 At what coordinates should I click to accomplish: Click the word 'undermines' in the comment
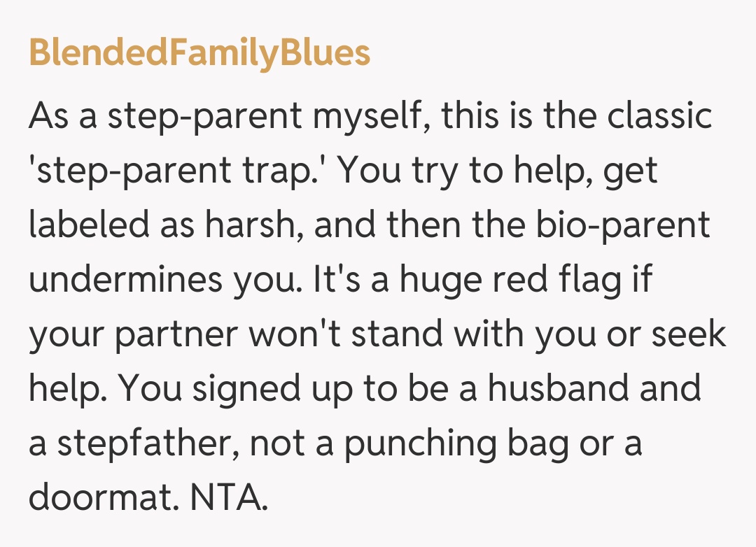click(x=125, y=280)
